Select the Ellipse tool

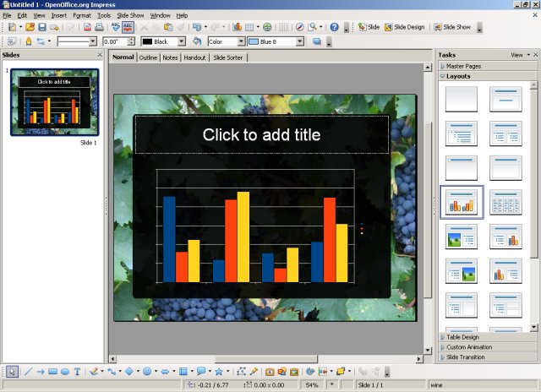[x=65, y=372]
